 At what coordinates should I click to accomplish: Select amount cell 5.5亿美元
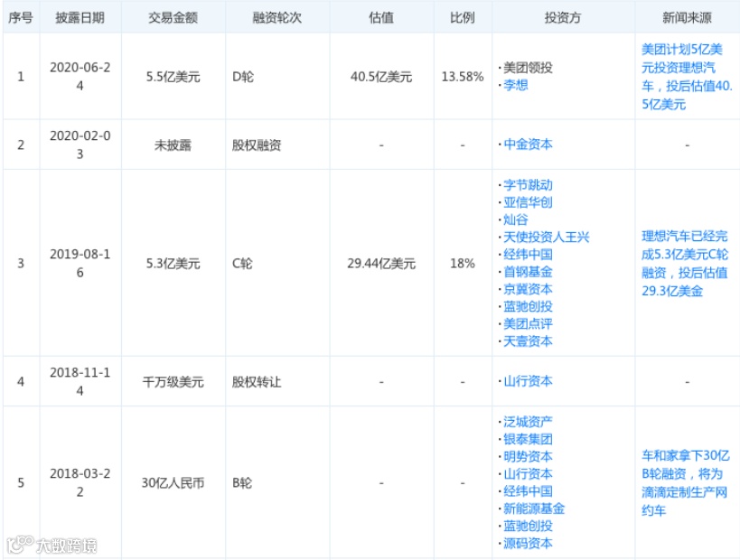pos(173,77)
